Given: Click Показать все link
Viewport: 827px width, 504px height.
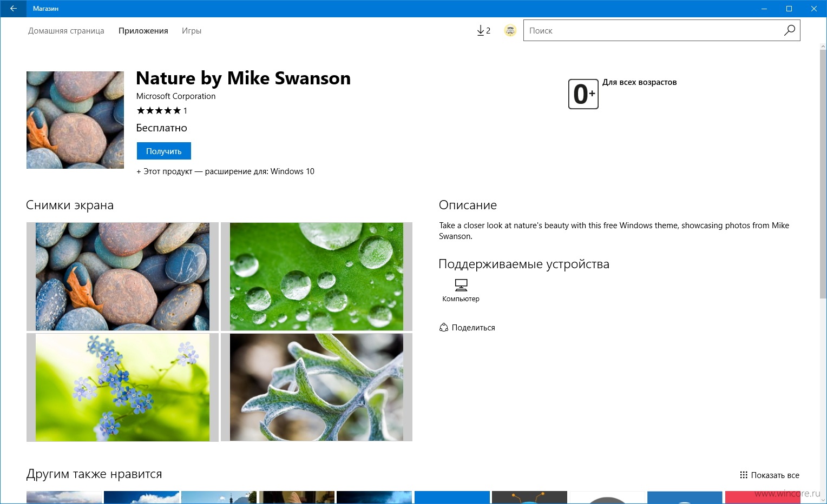Looking at the screenshot, I should (x=775, y=475).
